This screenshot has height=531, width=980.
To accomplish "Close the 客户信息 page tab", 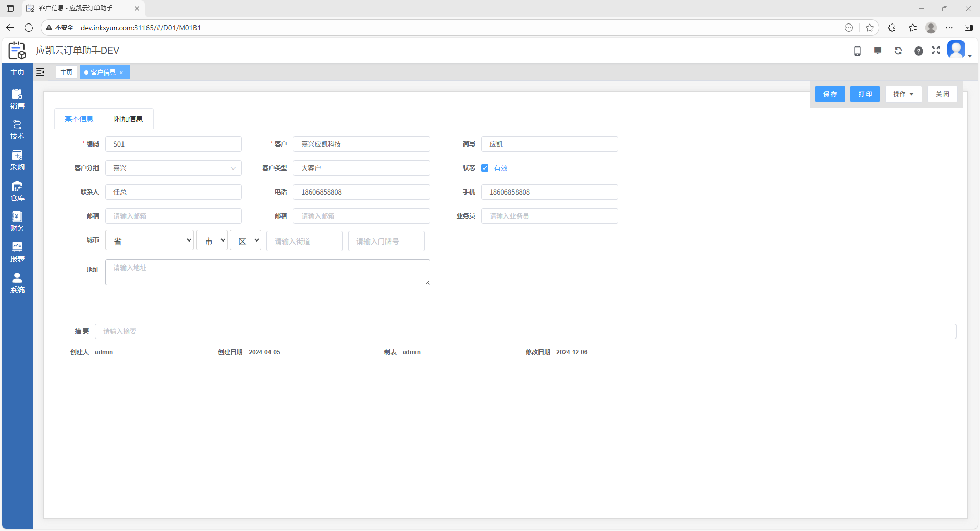I will 121,73.
